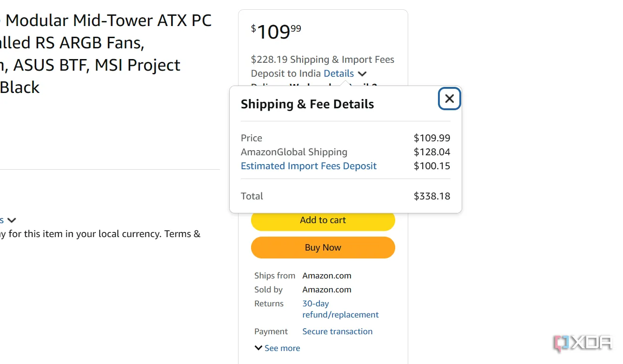Click the AmazonGlobal Shipping row label
Image resolution: width=623 pixels, height=364 pixels.
click(294, 152)
